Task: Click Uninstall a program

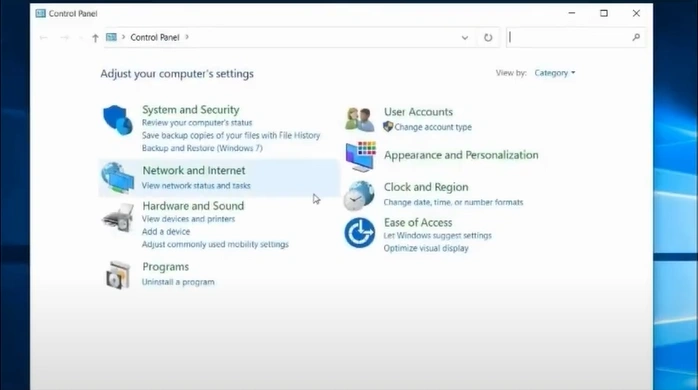Action: 178,282
